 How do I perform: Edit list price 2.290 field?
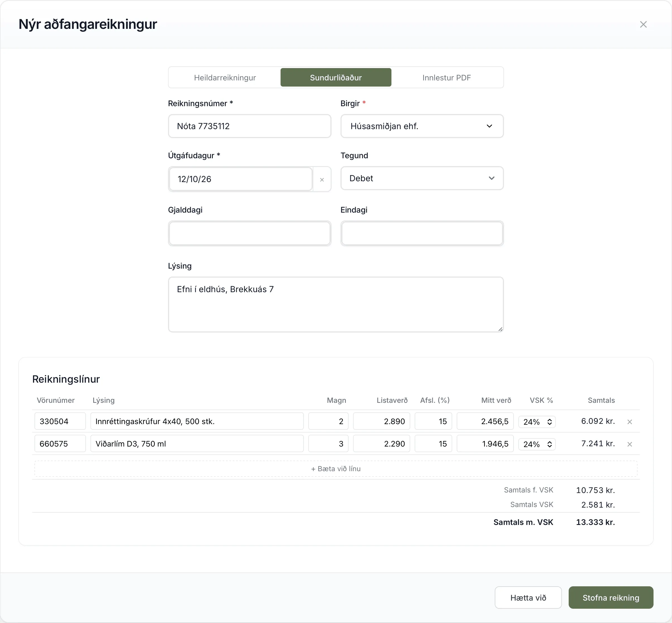pyautogui.click(x=381, y=444)
